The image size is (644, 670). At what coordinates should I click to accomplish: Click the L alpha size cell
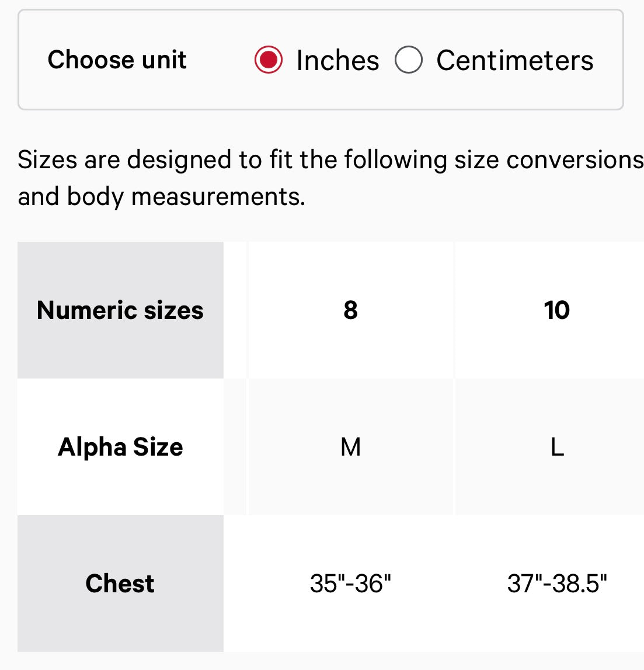550,446
